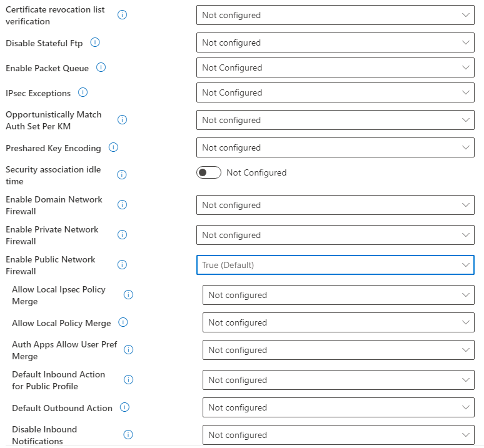484x448 pixels.
Task: Click info icon beside Default Outbound Action
Action: [124, 407]
